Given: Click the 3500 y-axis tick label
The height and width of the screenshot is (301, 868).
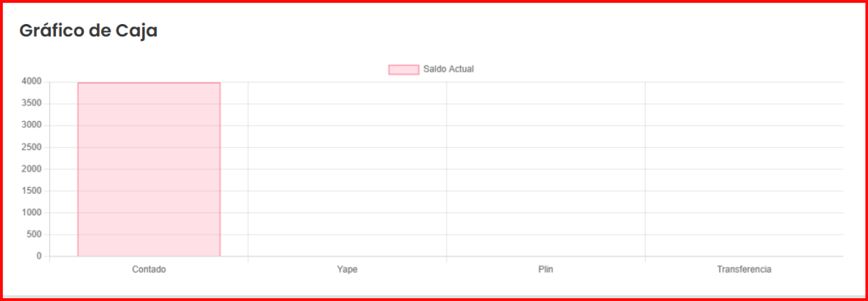Looking at the screenshot, I should pos(31,104).
